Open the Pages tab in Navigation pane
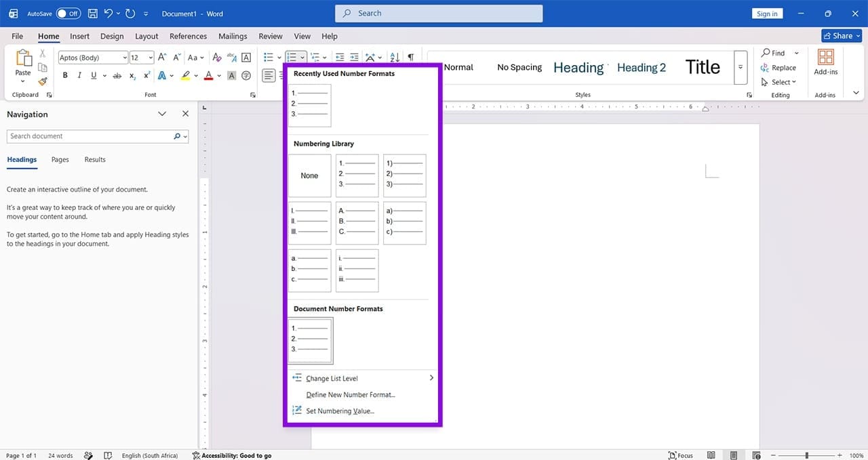 coord(60,159)
